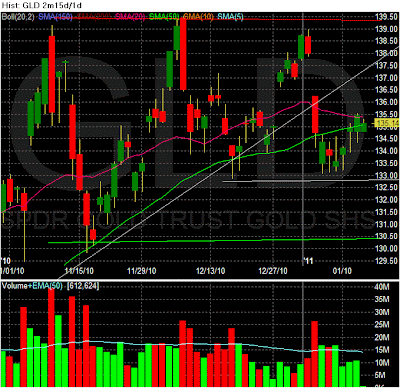This screenshot has height=389, width=400.
Task: Select the white horizontal support line near 133.00
Action: (310, 181)
